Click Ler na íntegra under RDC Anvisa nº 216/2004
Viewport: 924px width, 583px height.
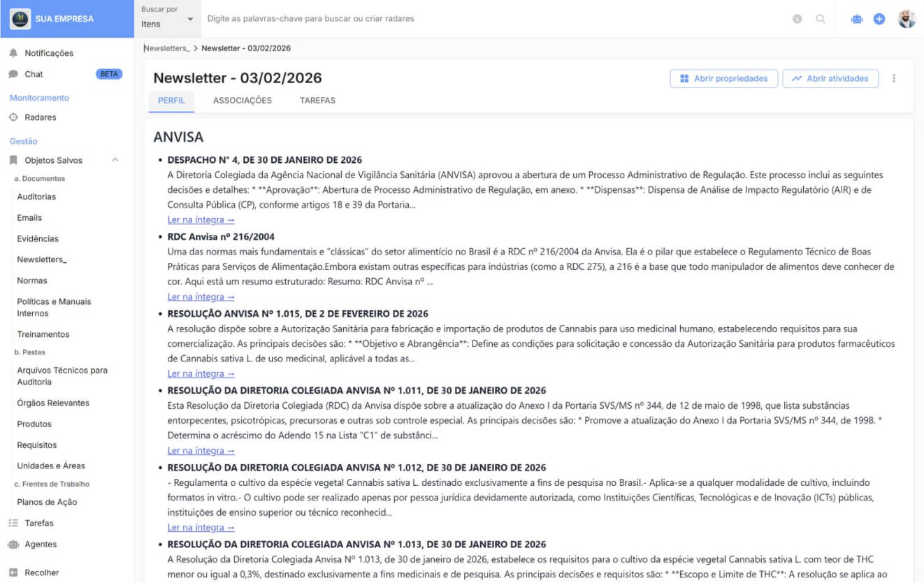[201, 297]
